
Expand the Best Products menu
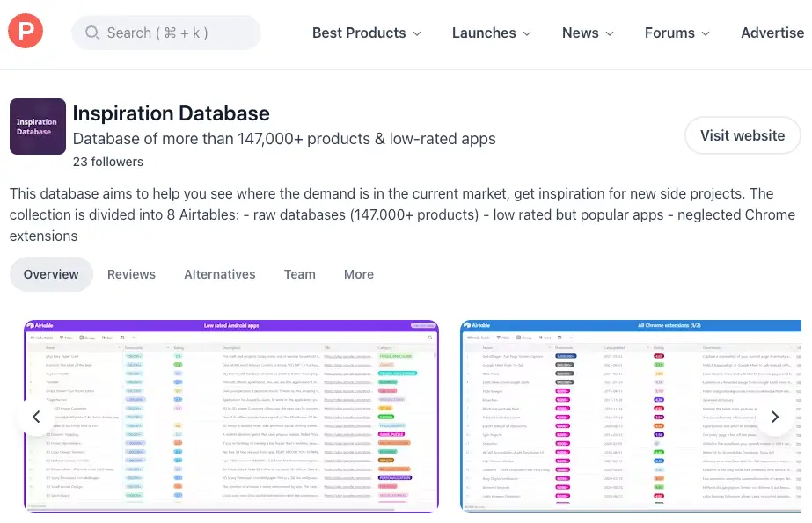click(x=367, y=33)
